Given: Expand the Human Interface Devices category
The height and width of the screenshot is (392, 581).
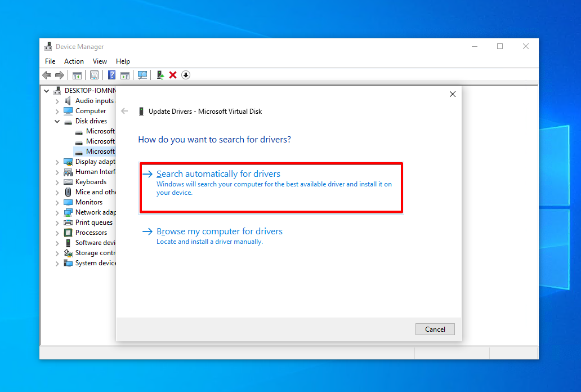Looking at the screenshot, I should tap(57, 172).
